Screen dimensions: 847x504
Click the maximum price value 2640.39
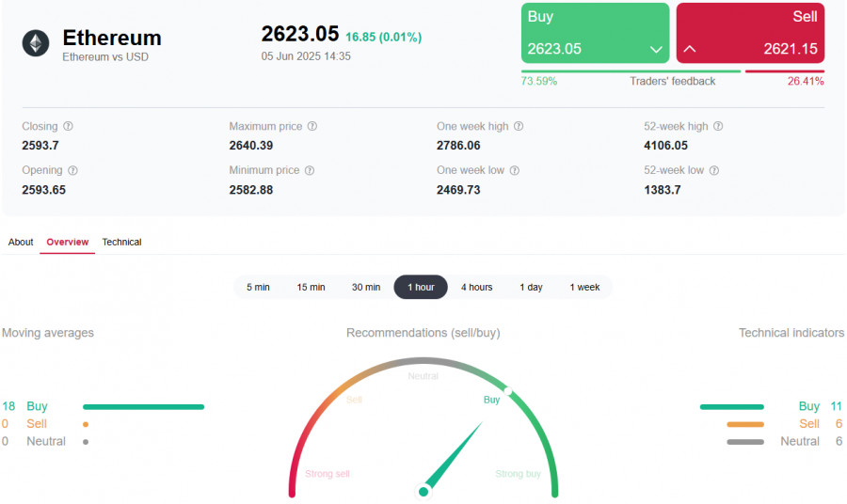pyautogui.click(x=251, y=146)
